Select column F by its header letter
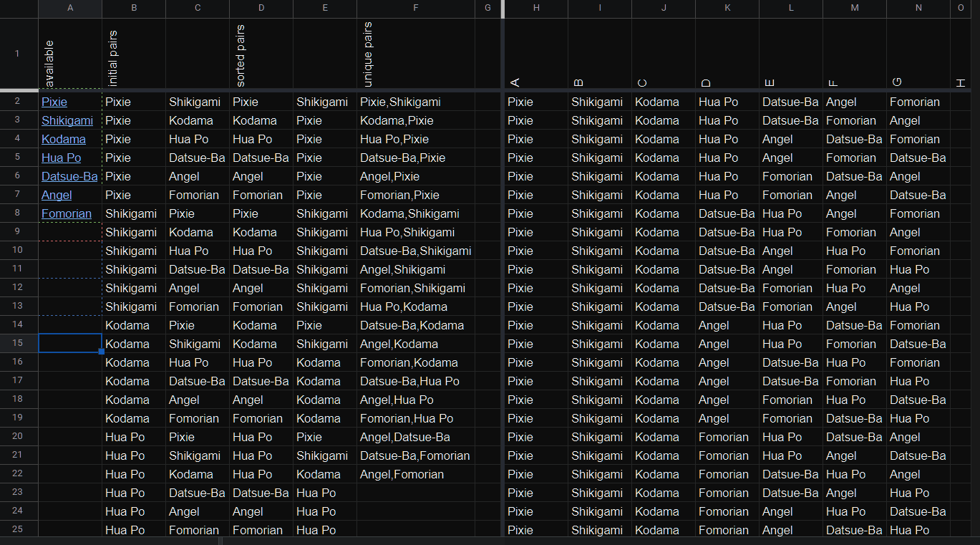This screenshot has width=980, height=545. tap(416, 8)
